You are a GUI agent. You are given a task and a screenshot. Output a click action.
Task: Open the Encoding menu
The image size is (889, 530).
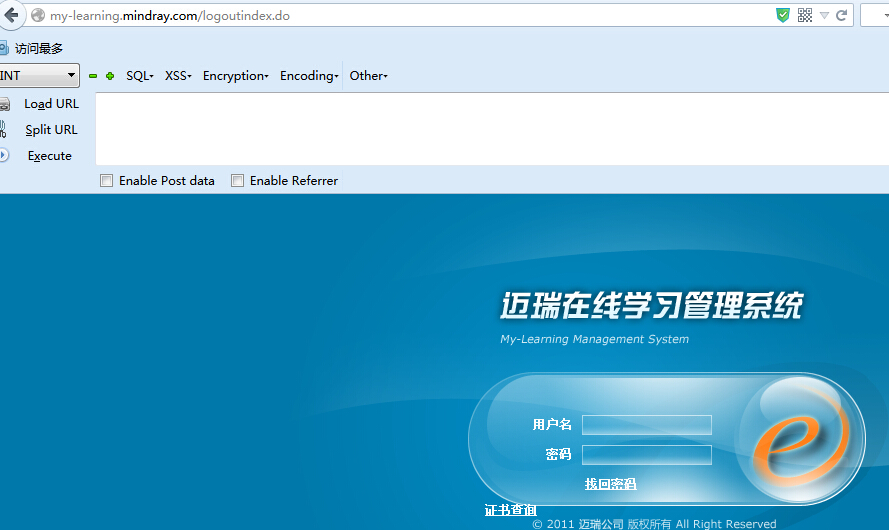[x=309, y=76]
